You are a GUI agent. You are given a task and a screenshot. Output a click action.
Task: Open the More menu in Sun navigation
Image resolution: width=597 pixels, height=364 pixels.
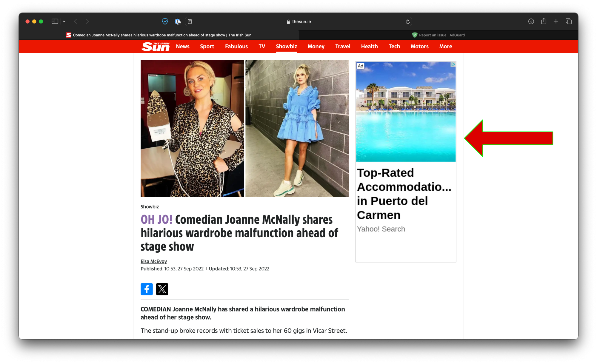[x=445, y=47]
